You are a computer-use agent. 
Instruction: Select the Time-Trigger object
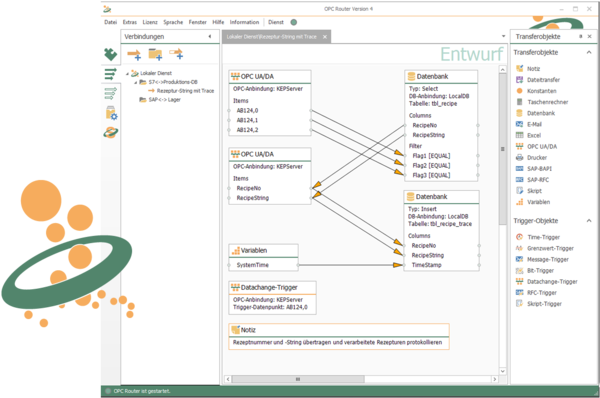pyautogui.click(x=538, y=237)
